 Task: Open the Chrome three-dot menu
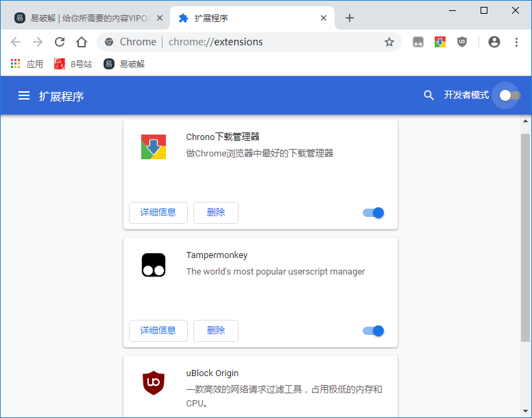point(516,42)
